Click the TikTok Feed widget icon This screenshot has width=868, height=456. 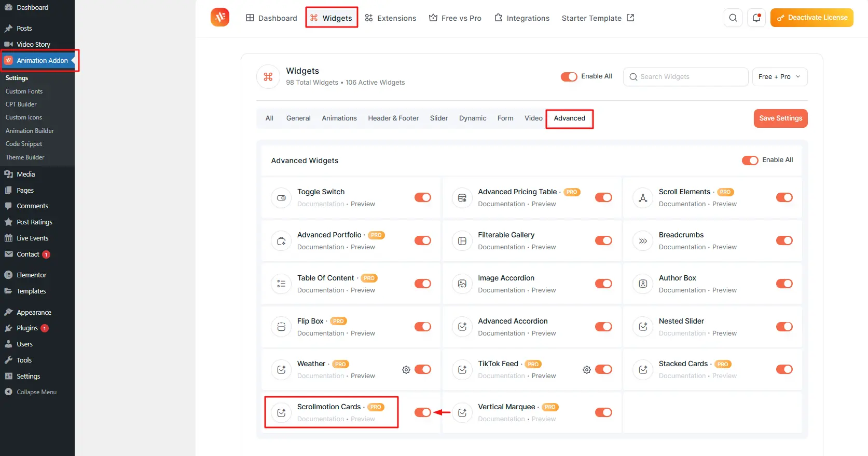(x=462, y=370)
